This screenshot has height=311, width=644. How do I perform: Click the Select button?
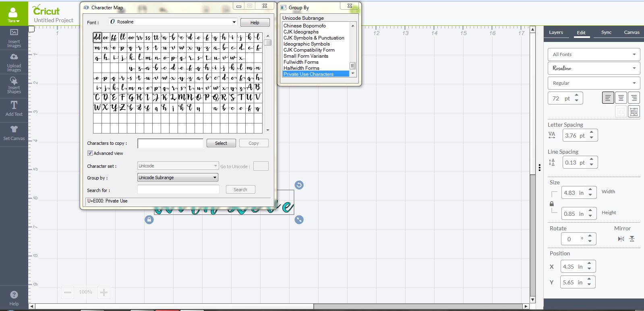coord(221,143)
